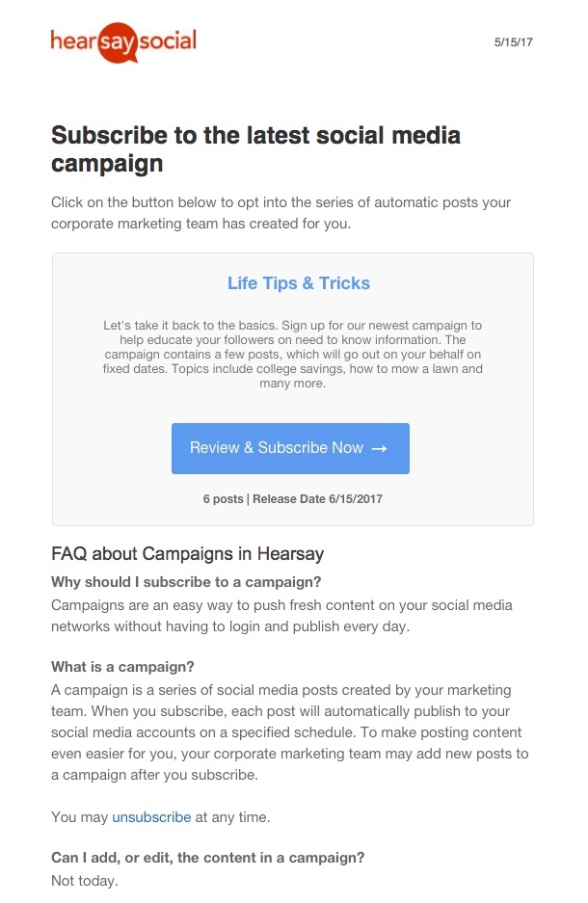Click the '6 posts | Release Date' text
Viewport: 588px width, 903px height.
coord(293,499)
